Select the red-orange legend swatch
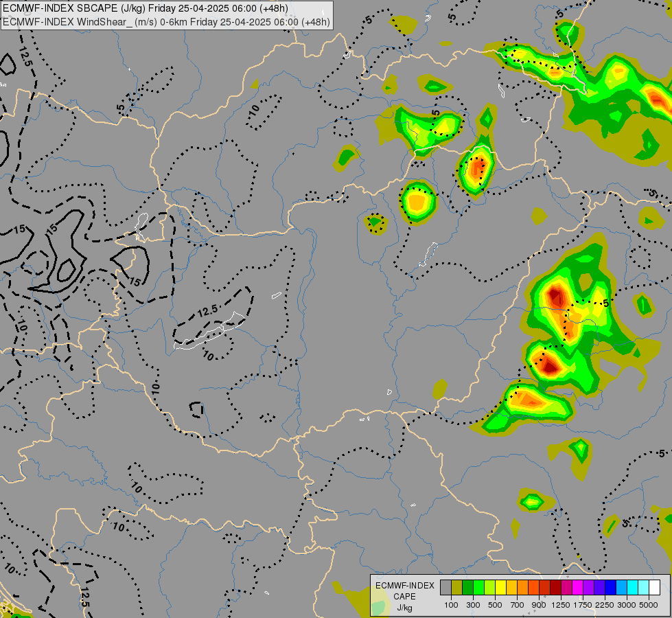The height and width of the screenshot is (618, 672). pos(533,588)
